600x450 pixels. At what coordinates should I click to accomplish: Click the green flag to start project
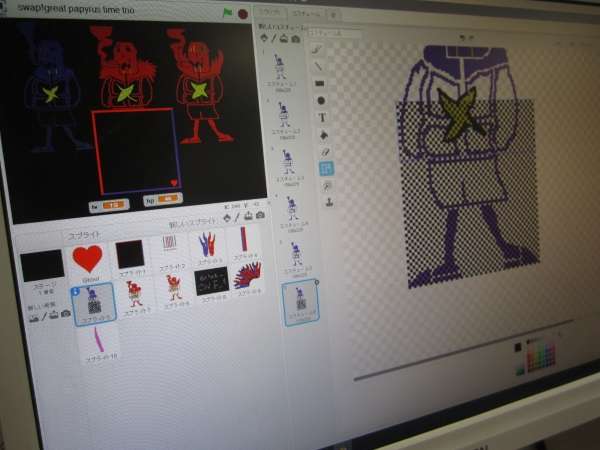(228, 13)
